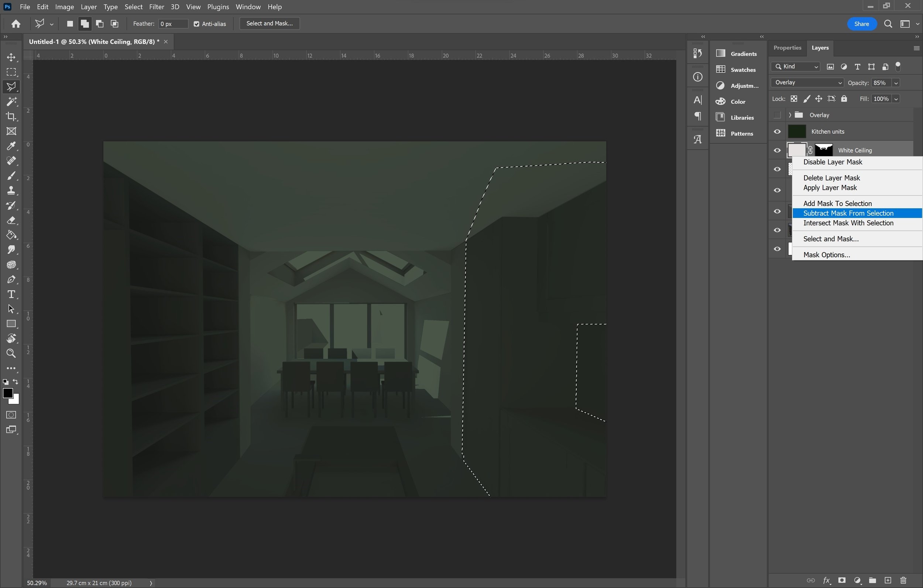Uncheck the Anti-alias checkbox
Screen dimensions: 923x588
(196, 24)
